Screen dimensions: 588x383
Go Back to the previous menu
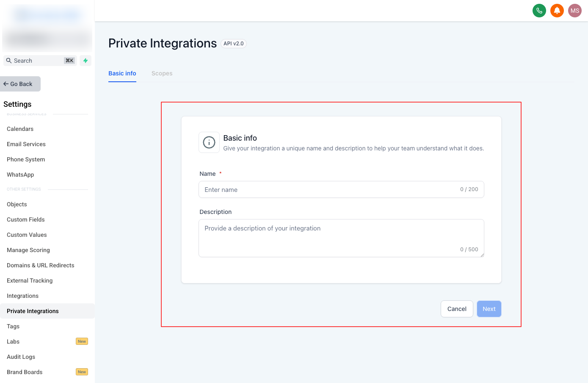pyautogui.click(x=20, y=84)
